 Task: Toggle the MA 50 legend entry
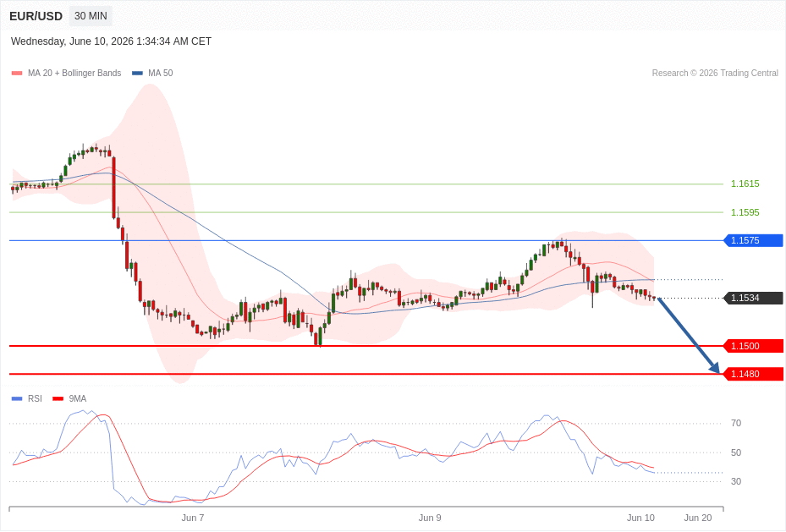pos(152,73)
